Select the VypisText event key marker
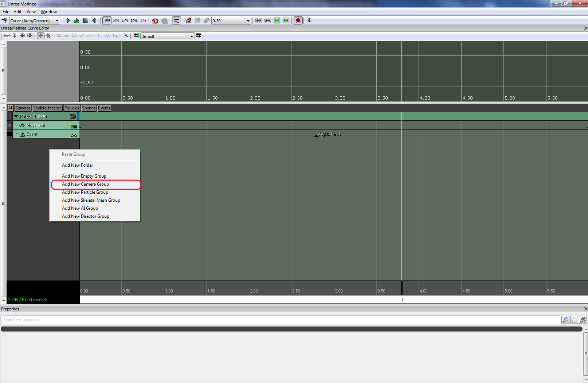The height and width of the screenshot is (383, 588). tap(316, 135)
